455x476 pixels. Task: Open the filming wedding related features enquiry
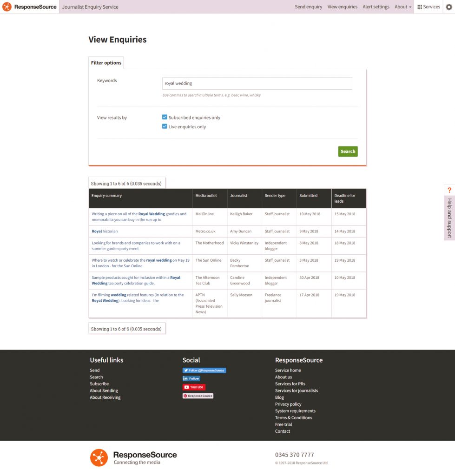pos(138,297)
